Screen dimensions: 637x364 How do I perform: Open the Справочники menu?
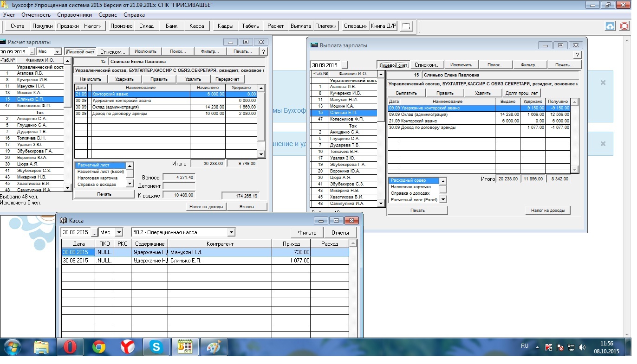click(74, 15)
